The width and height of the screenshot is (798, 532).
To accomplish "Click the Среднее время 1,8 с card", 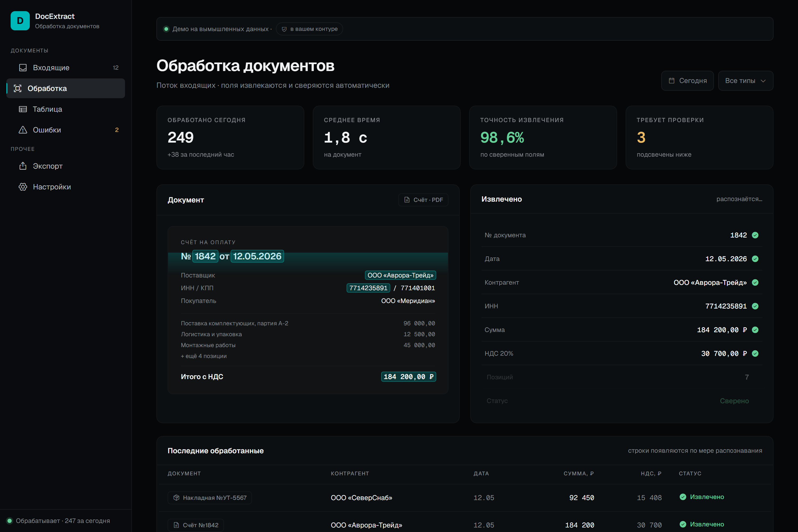I will click(x=386, y=138).
